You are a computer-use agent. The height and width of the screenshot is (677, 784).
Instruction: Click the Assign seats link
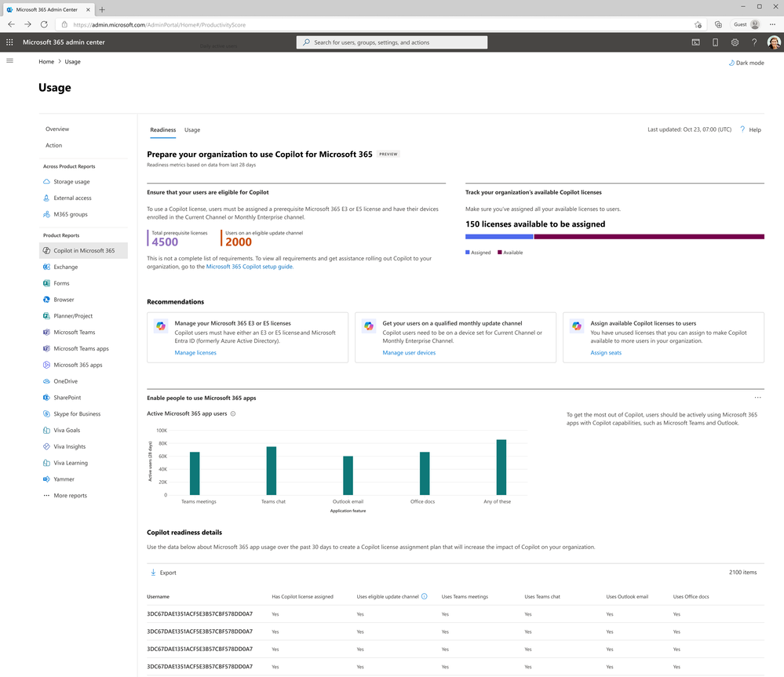point(606,353)
